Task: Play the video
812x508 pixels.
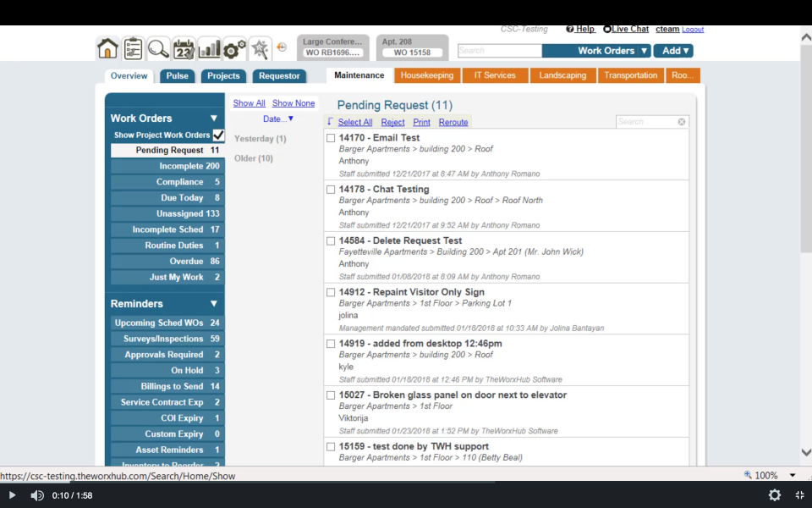Action: click(x=13, y=495)
